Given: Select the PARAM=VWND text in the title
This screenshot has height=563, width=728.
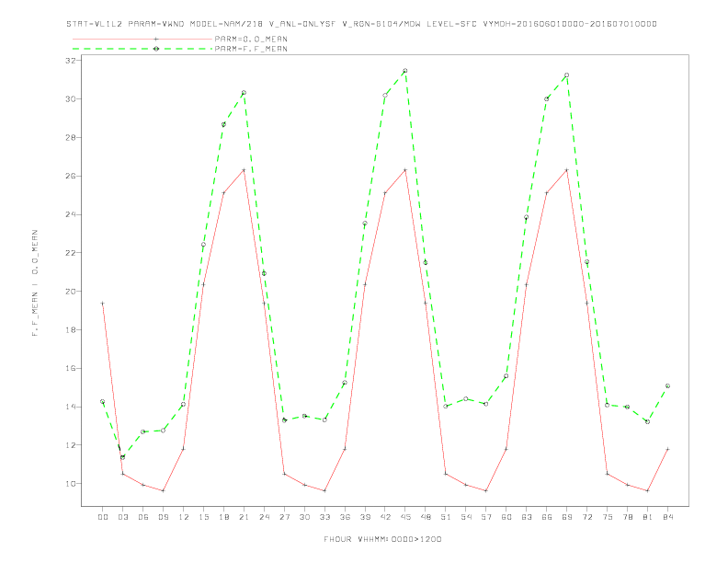Looking at the screenshot, I should [156, 24].
